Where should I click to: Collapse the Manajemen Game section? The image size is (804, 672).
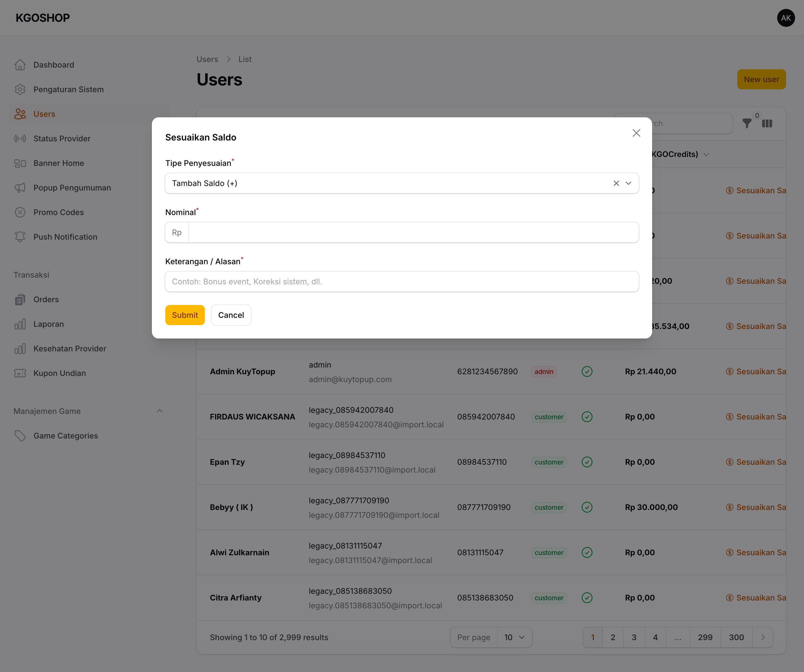(160, 411)
